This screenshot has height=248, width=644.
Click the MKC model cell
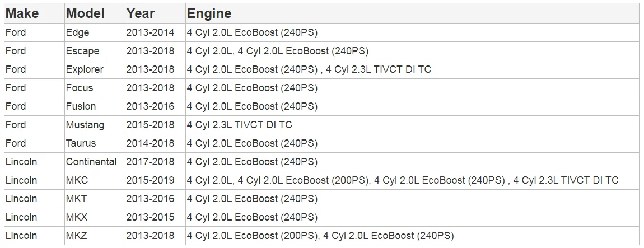pyautogui.click(x=77, y=180)
